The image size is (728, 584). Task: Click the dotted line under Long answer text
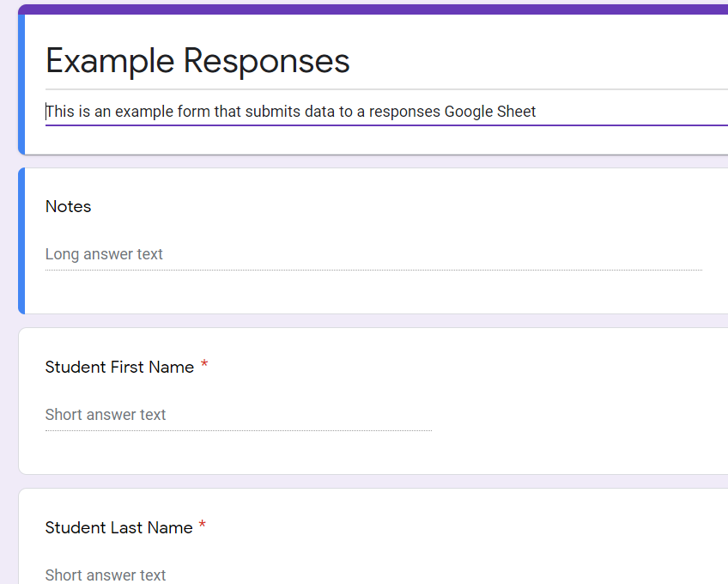pos(373,270)
